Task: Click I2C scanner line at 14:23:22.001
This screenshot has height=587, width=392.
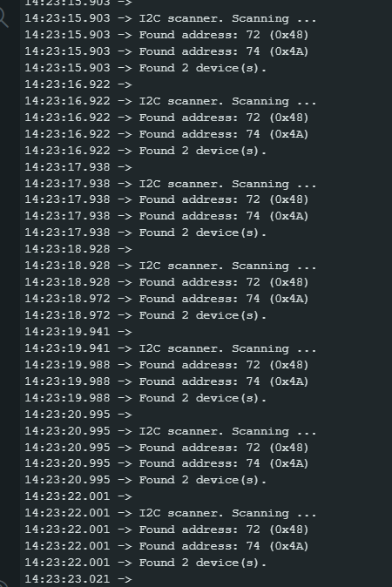Action: [171, 513]
